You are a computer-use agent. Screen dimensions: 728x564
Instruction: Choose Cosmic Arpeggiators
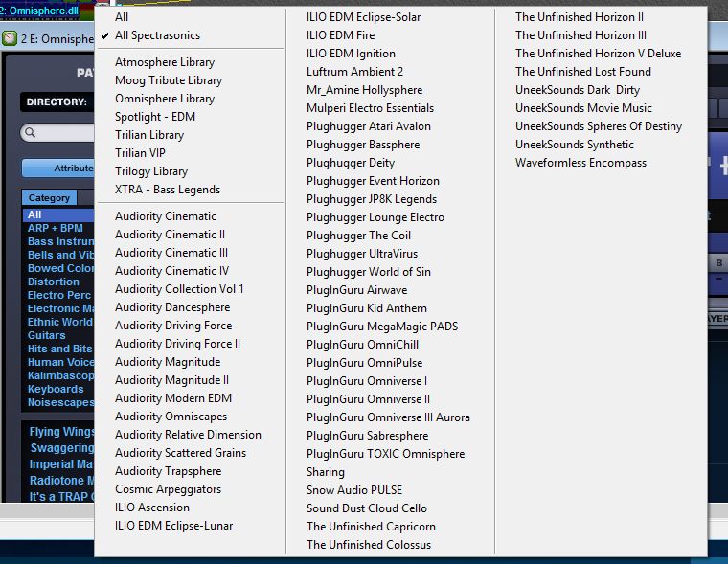pos(168,489)
